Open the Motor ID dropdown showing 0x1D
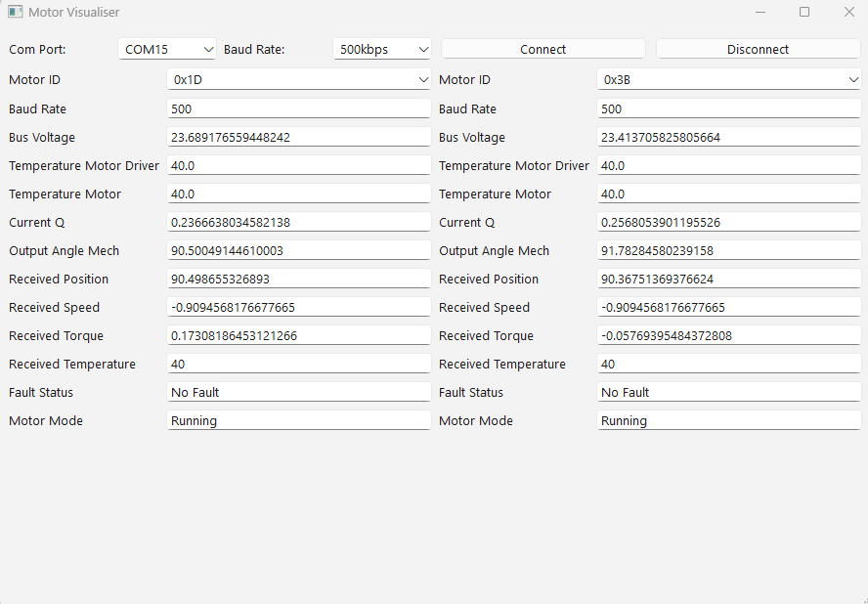The width and height of the screenshot is (868, 604). [x=299, y=80]
